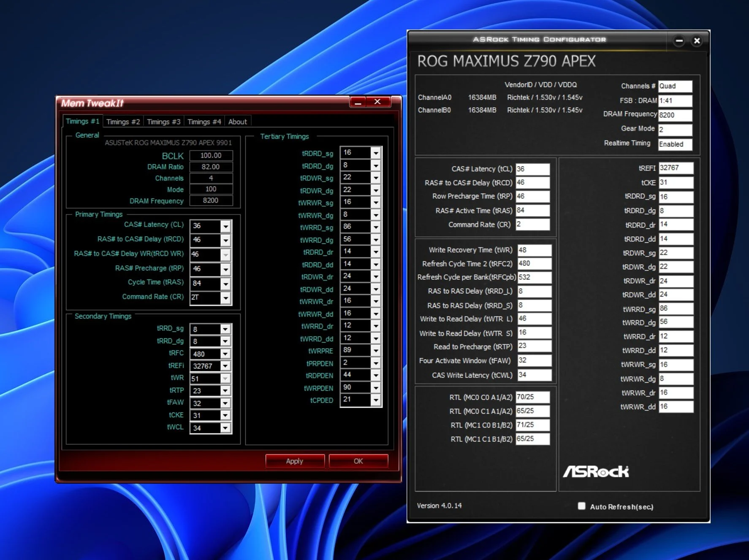The width and height of the screenshot is (749, 560).
Task: Switch to the Timings #1 tab
Action: click(82, 121)
